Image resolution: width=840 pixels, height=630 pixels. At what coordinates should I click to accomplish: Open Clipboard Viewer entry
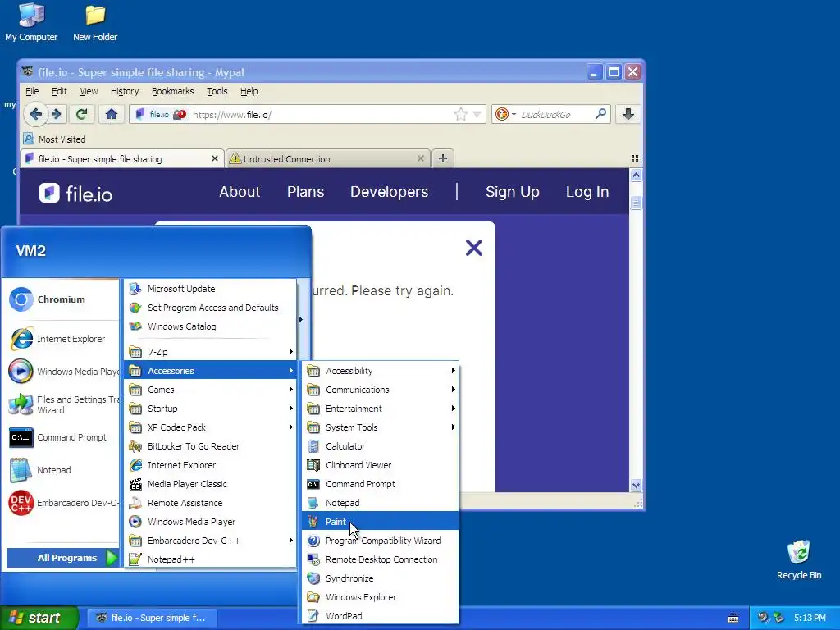(x=380, y=464)
